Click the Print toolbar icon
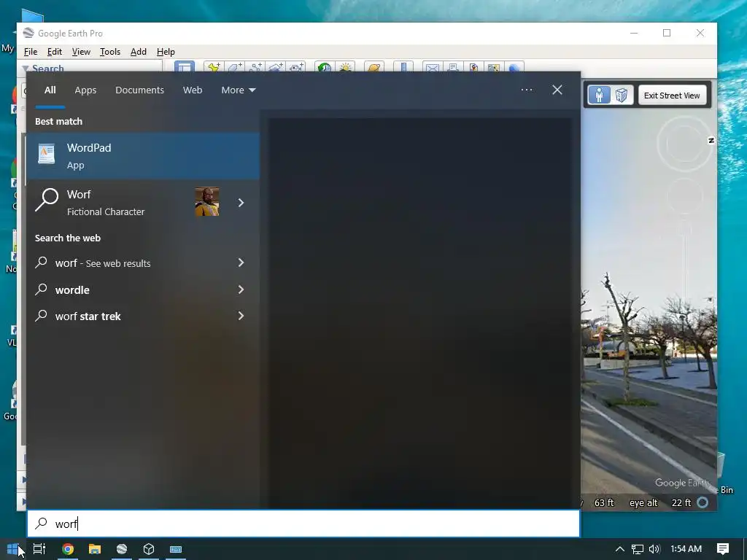 tap(453, 66)
